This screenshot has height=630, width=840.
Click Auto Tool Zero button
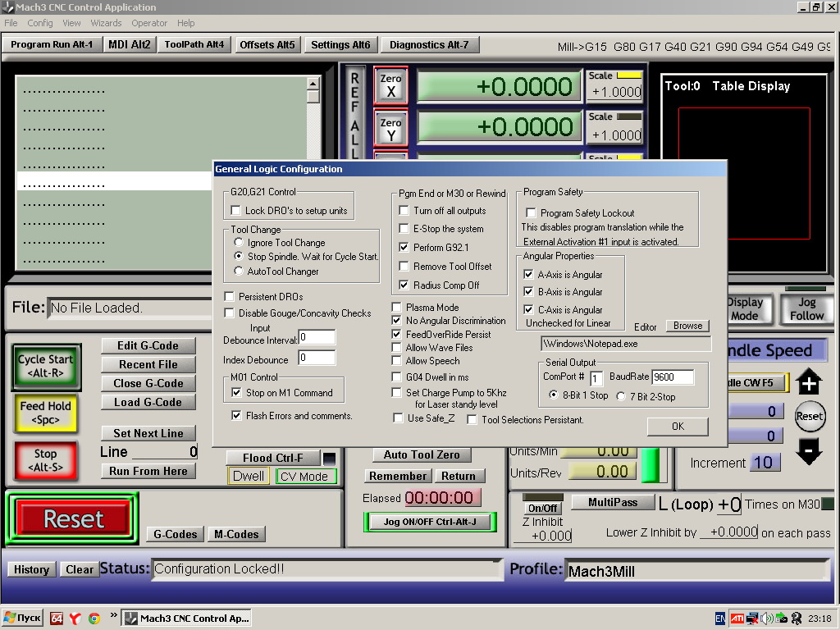(422, 454)
